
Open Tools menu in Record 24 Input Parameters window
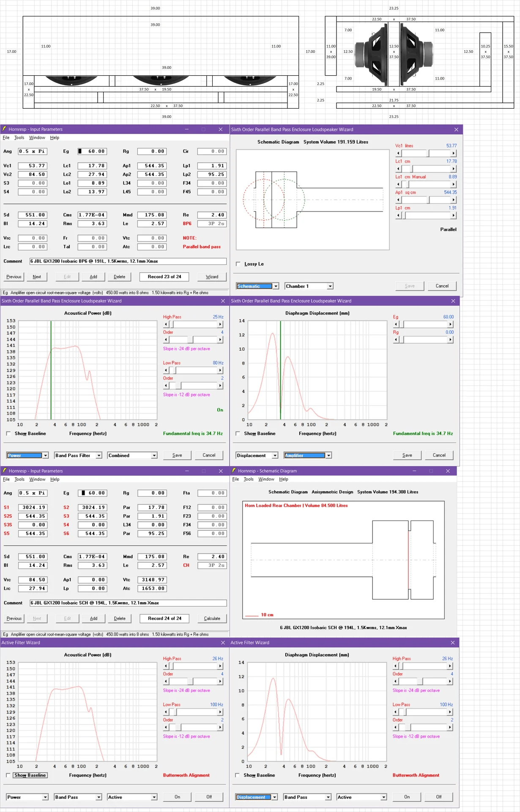point(19,479)
